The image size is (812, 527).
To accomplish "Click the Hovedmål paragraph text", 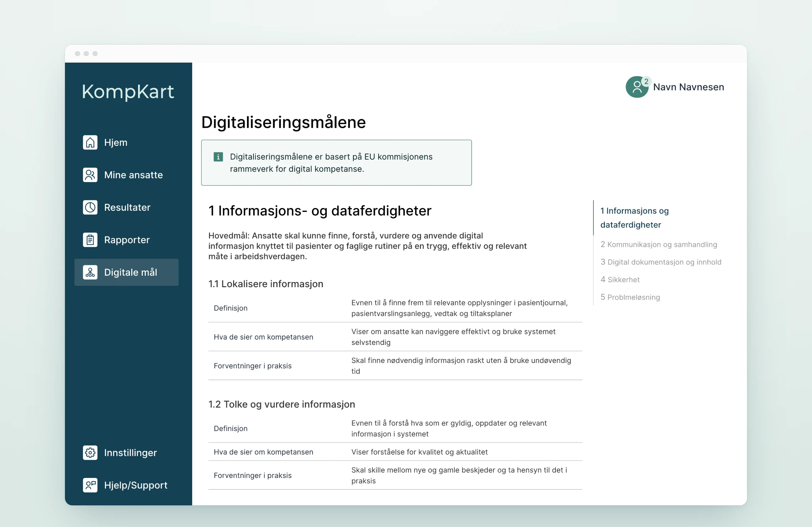I will click(367, 246).
